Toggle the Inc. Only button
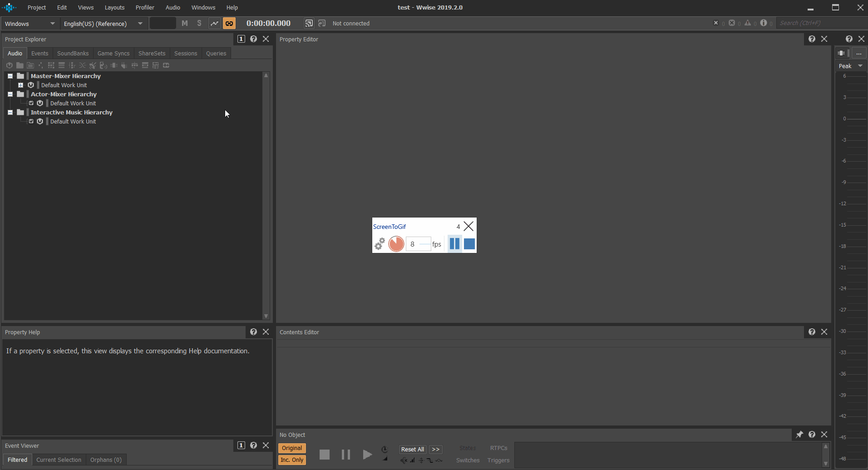The image size is (868, 470). pyautogui.click(x=292, y=460)
